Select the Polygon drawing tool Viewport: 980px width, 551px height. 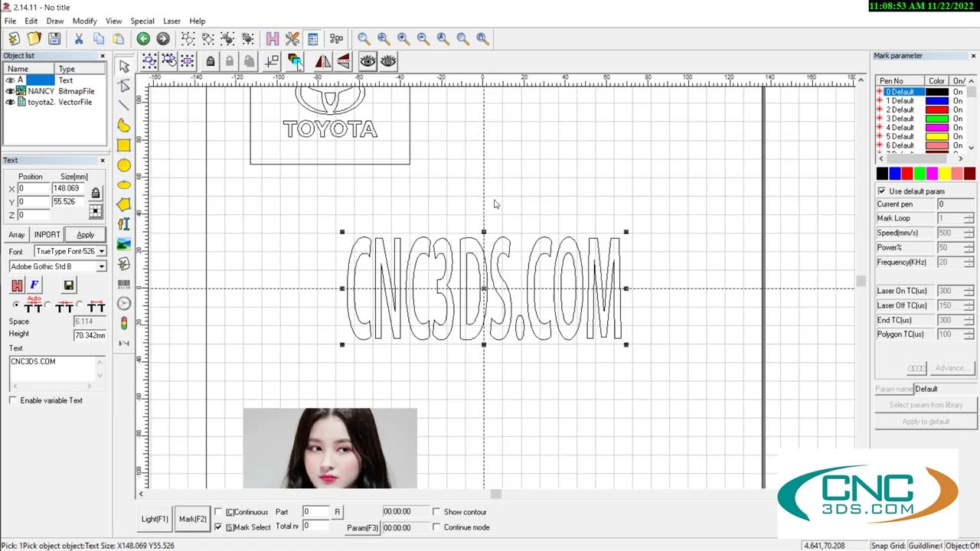point(124,204)
